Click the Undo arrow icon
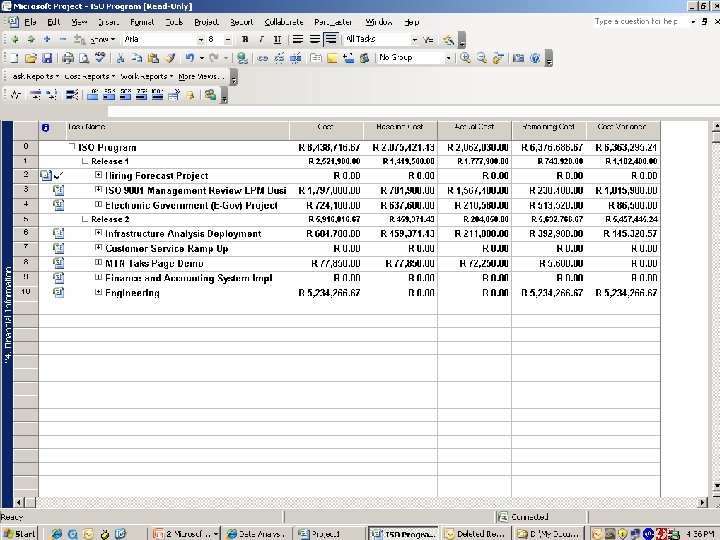This screenshot has height=540, width=720. tap(190, 58)
